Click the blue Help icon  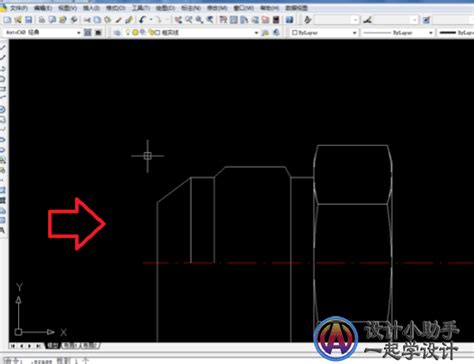[289, 20]
